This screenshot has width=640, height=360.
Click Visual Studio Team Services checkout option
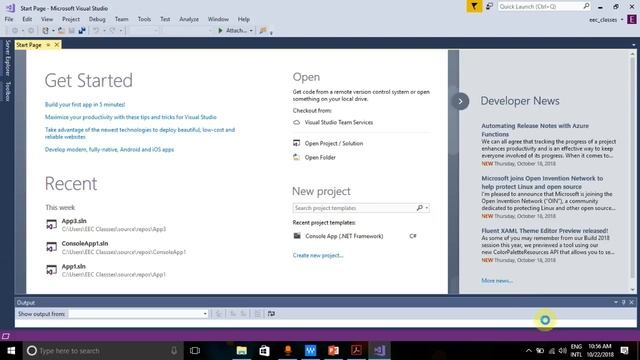point(333,122)
